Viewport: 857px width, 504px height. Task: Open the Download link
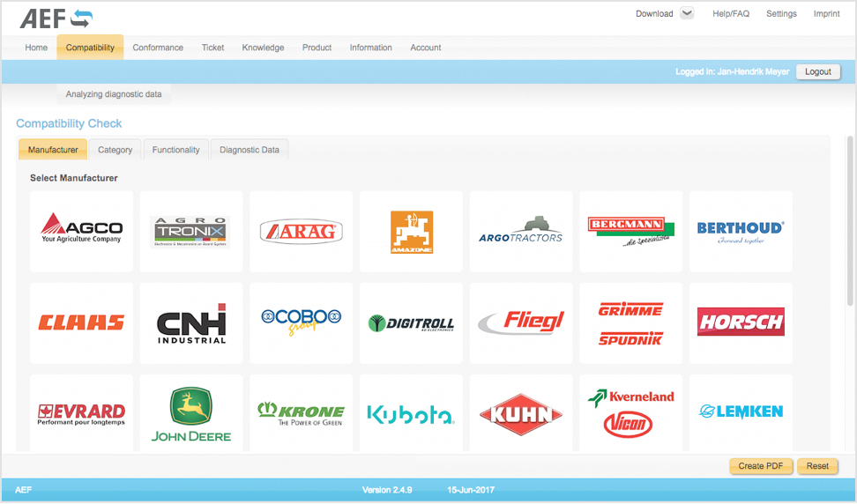pos(654,13)
